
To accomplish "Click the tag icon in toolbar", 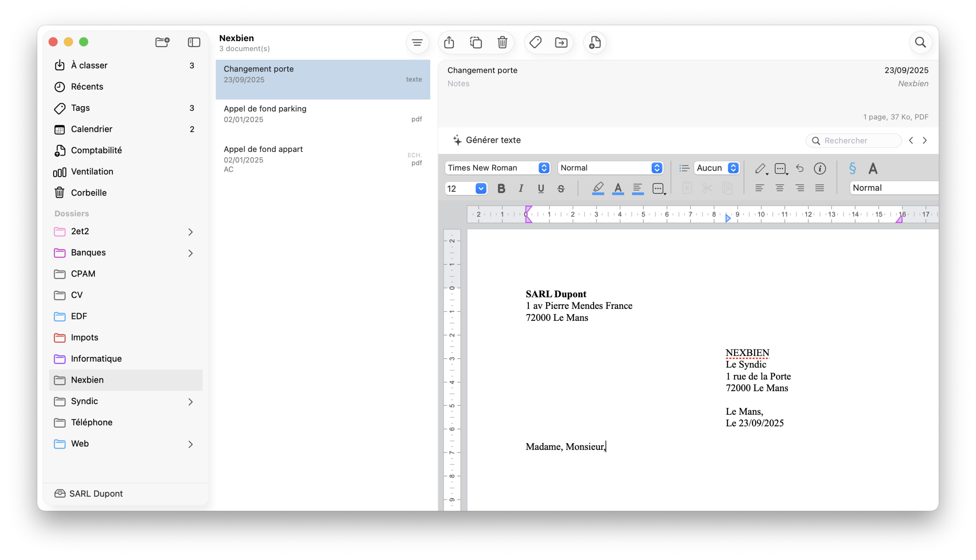I will pyautogui.click(x=535, y=42).
